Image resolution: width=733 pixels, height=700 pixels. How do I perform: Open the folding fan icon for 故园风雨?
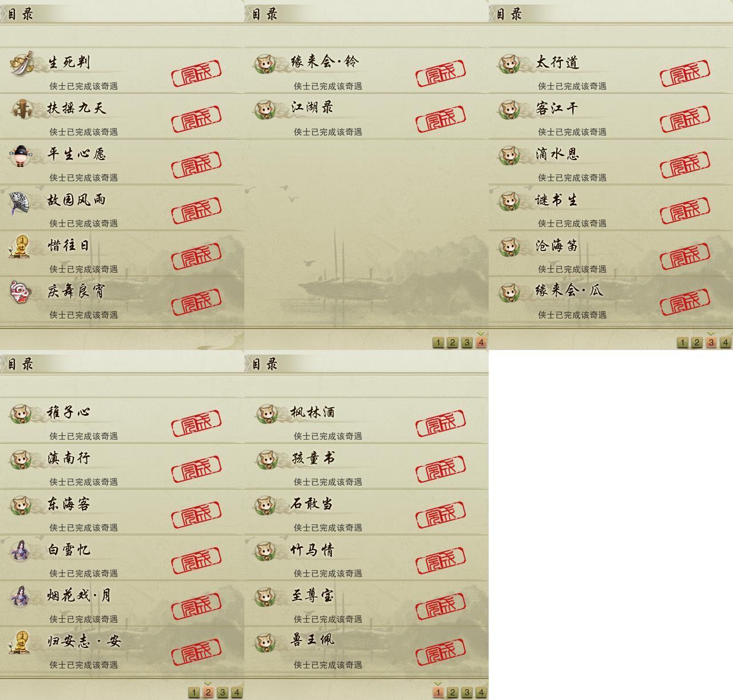(x=20, y=202)
